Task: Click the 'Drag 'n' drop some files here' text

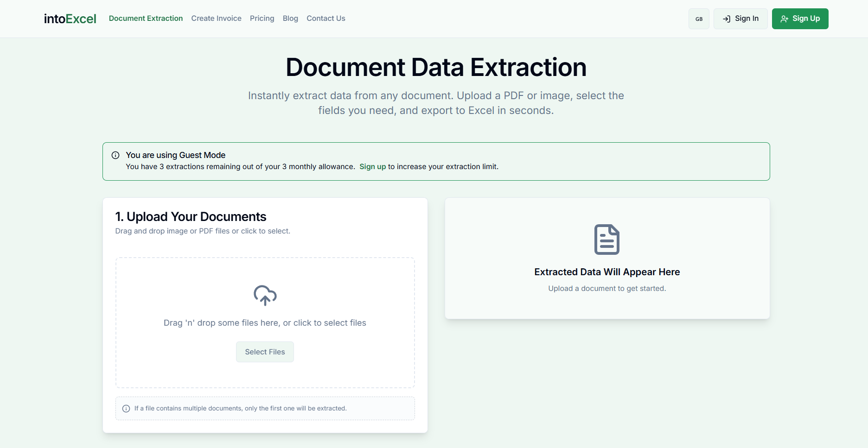Action: point(265,323)
